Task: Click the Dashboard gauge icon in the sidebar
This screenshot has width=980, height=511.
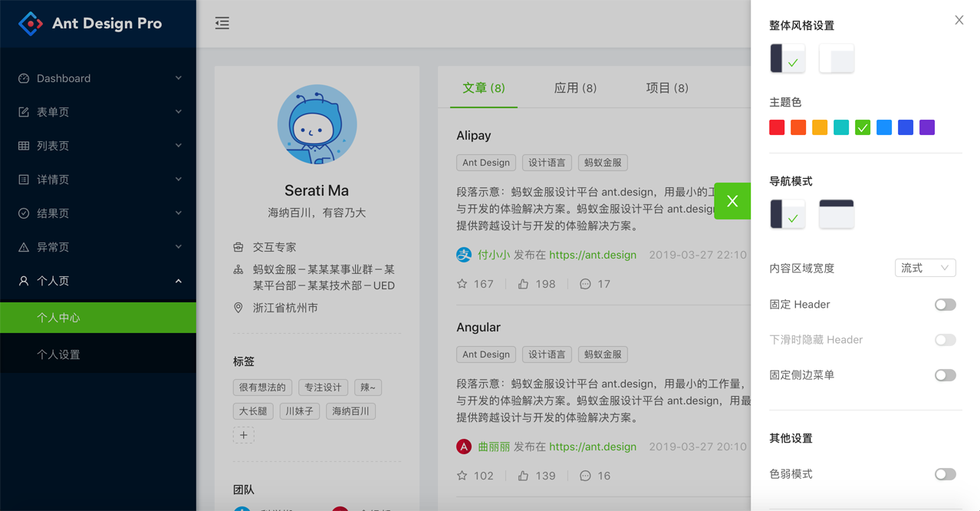Action: [x=24, y=78]
